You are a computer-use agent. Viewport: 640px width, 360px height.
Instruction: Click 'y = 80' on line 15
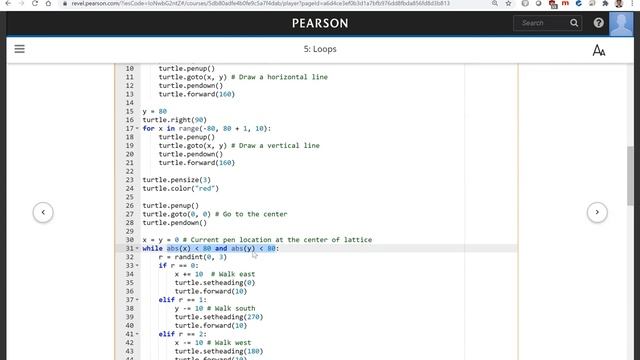[x=155, y=111]
